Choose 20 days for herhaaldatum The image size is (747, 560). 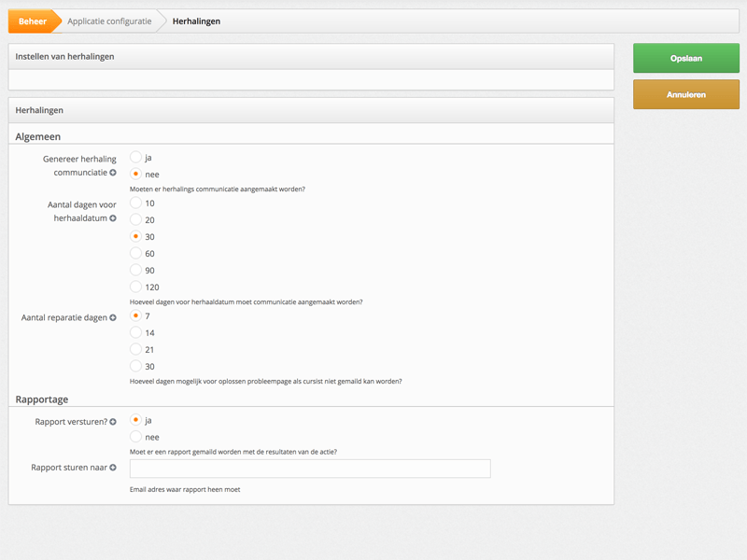(135, 219)
